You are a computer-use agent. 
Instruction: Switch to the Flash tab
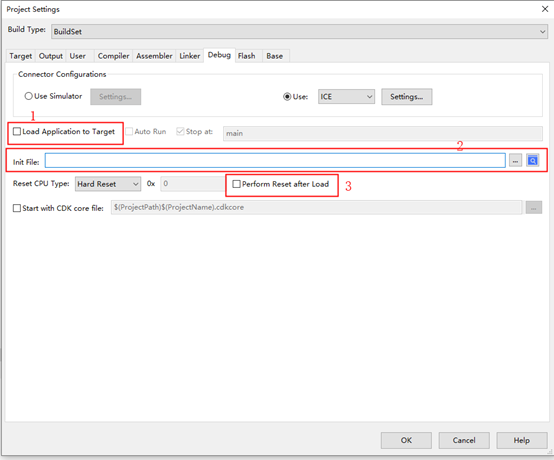click(247, 56)
